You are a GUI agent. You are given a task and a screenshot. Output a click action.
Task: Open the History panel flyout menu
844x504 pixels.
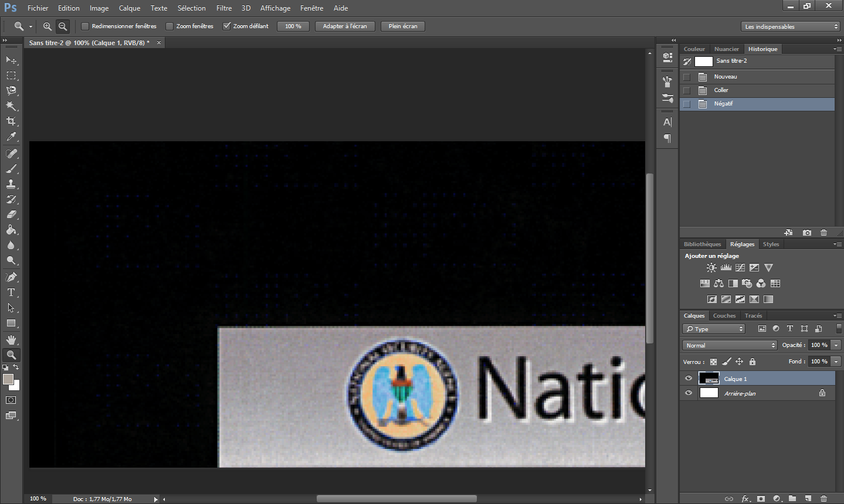click(x=838, y=49)
